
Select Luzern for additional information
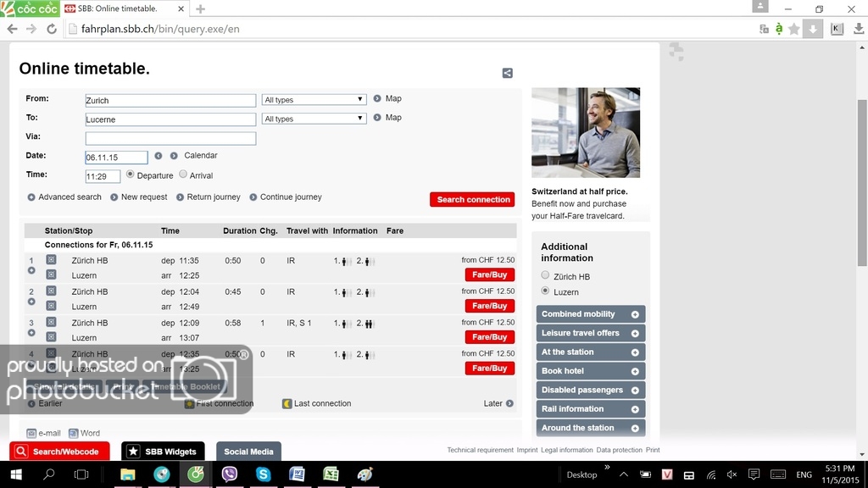(545, 291)
